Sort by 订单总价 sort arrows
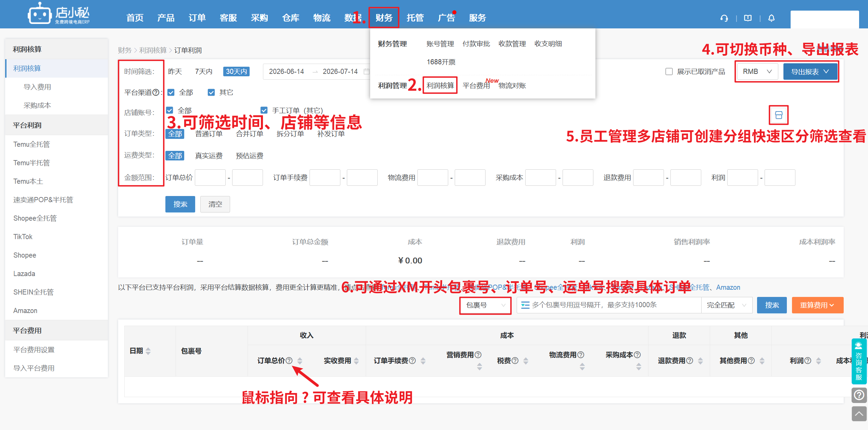 click(x=300, y=361)
